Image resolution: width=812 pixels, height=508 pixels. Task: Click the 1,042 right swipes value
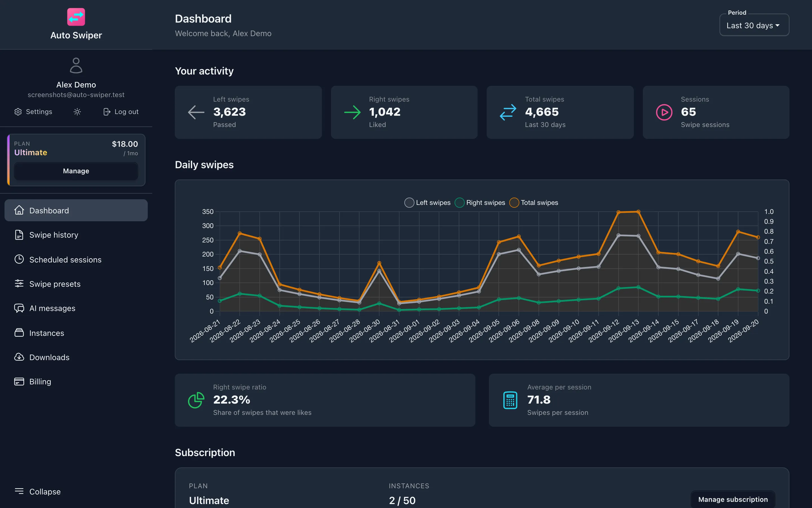point(385,112)
